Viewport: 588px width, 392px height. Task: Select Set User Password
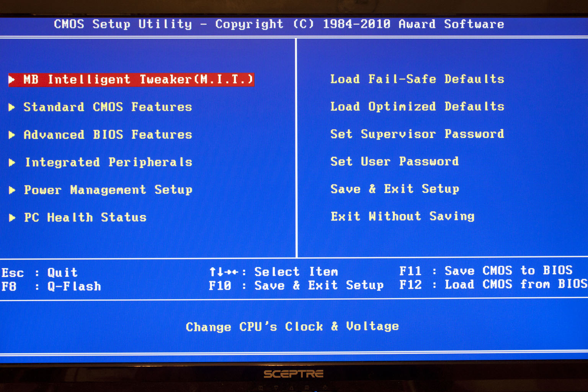point(395,161)
